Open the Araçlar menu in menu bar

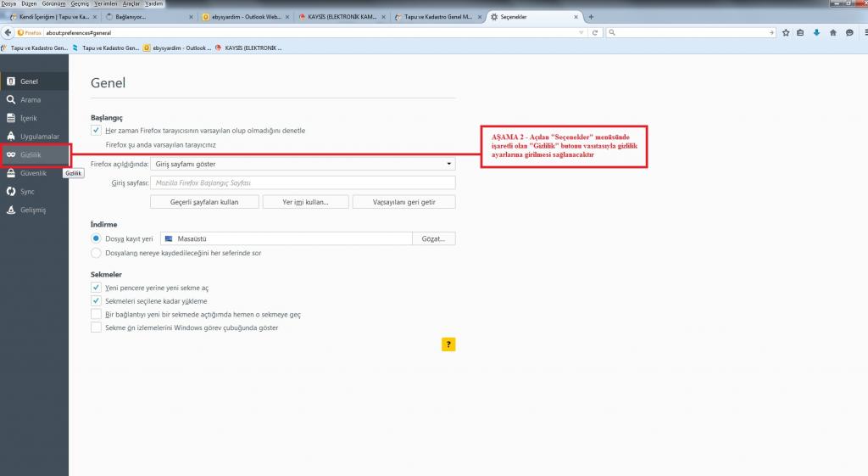(131, 4)
